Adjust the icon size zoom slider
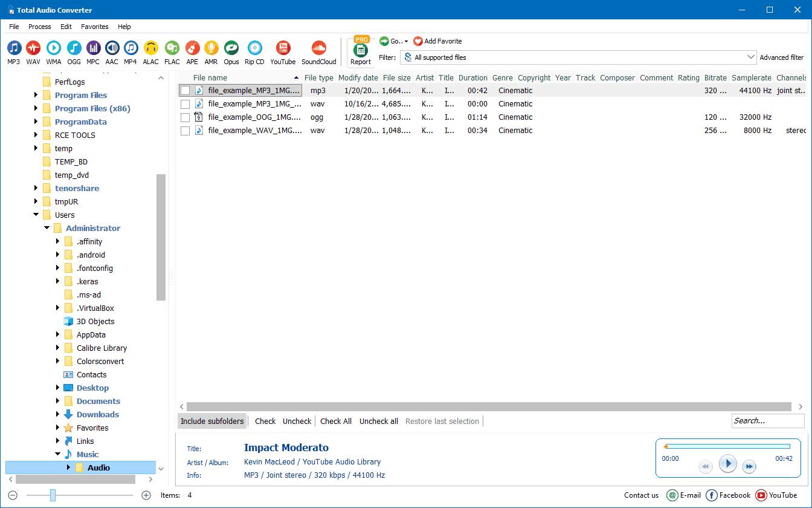 tap(53, 495)
